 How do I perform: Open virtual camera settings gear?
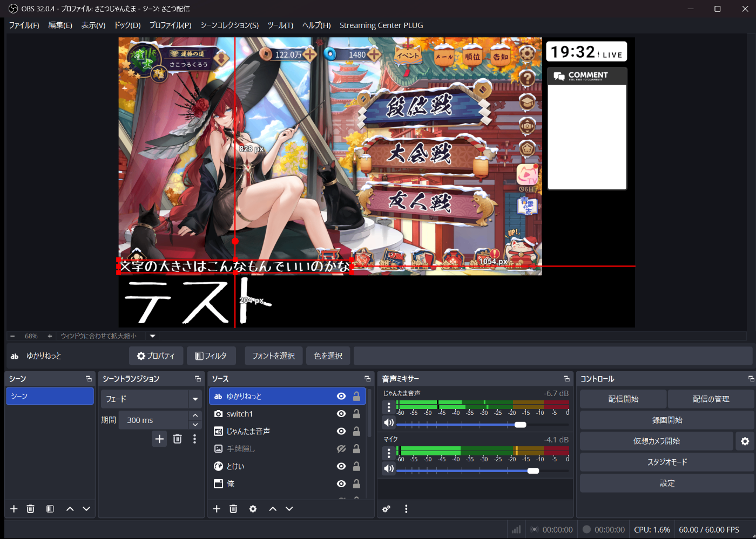coord(745,441)
